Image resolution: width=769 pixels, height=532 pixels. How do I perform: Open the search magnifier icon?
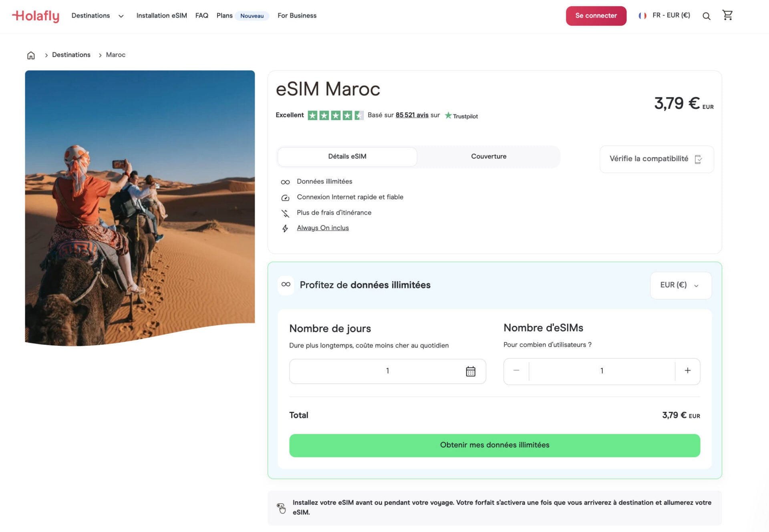coord(707,16)
